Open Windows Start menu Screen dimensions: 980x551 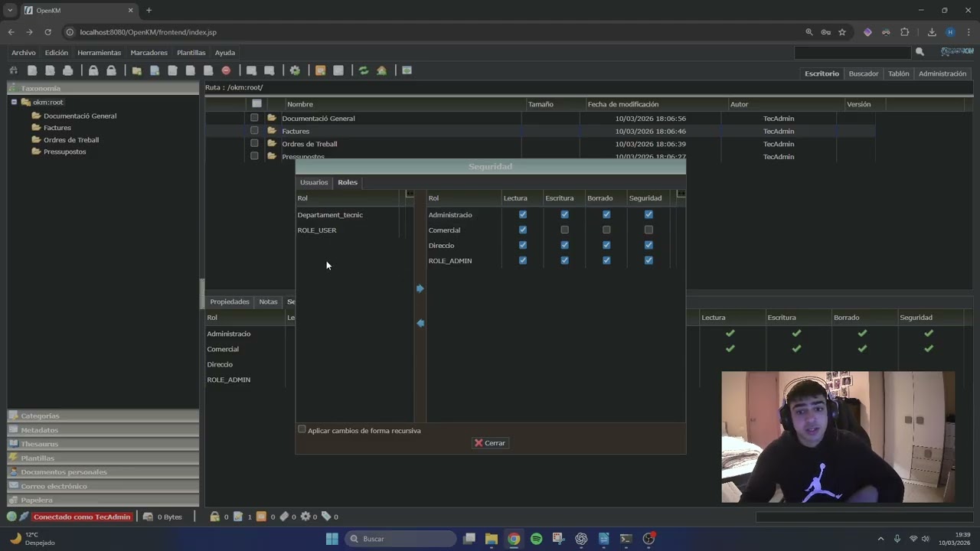[332, 539]
